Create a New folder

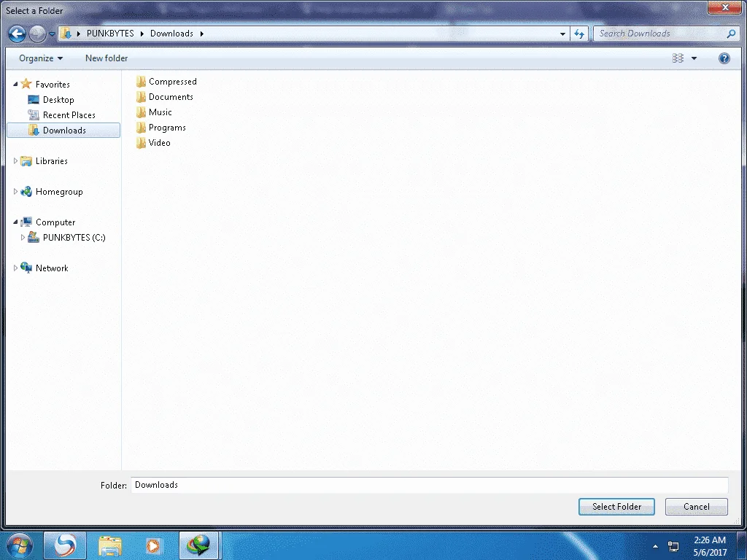(107, 58)
